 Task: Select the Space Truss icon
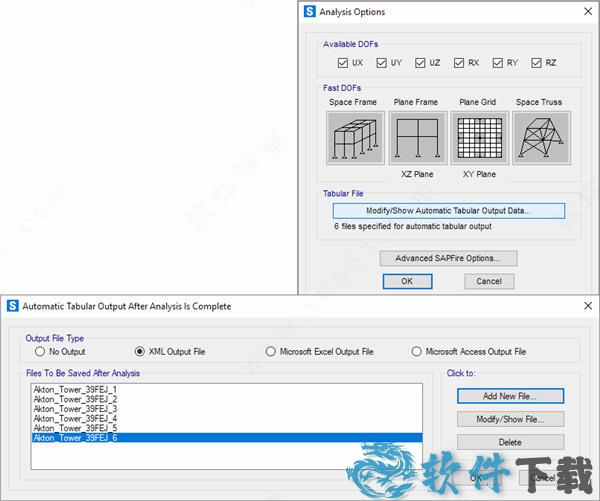point(541,137)
